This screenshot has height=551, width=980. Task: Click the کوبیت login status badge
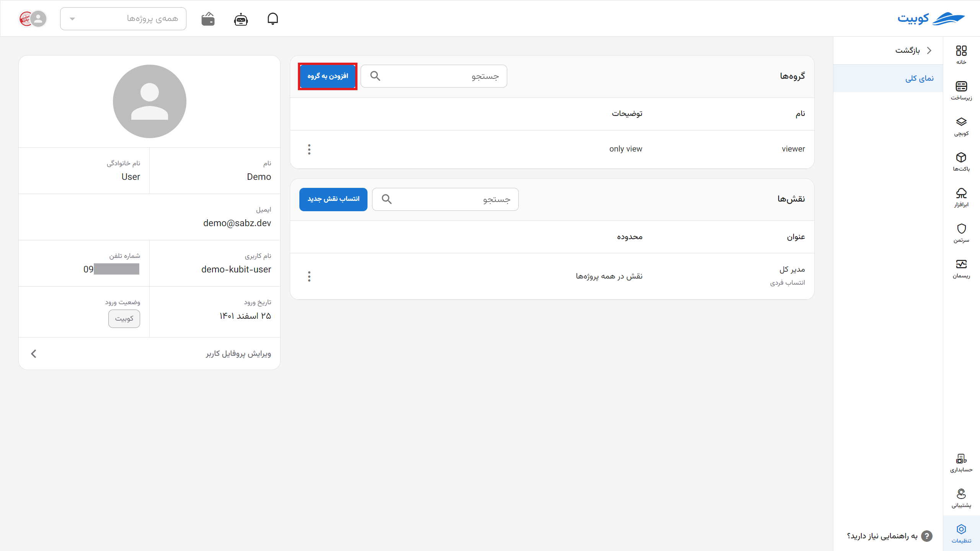124,318
